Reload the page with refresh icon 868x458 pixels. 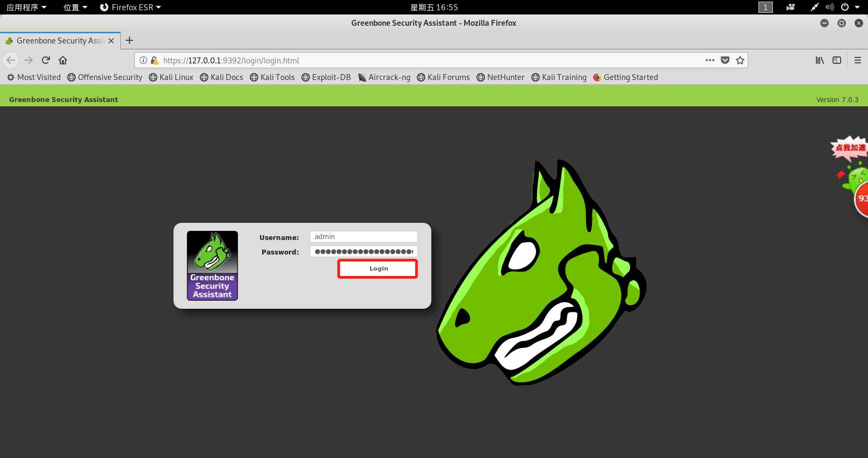(46, 60)
